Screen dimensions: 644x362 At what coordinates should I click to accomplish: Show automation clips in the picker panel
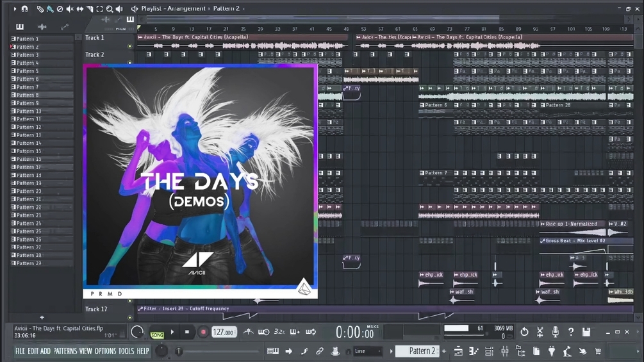(65, 27)
